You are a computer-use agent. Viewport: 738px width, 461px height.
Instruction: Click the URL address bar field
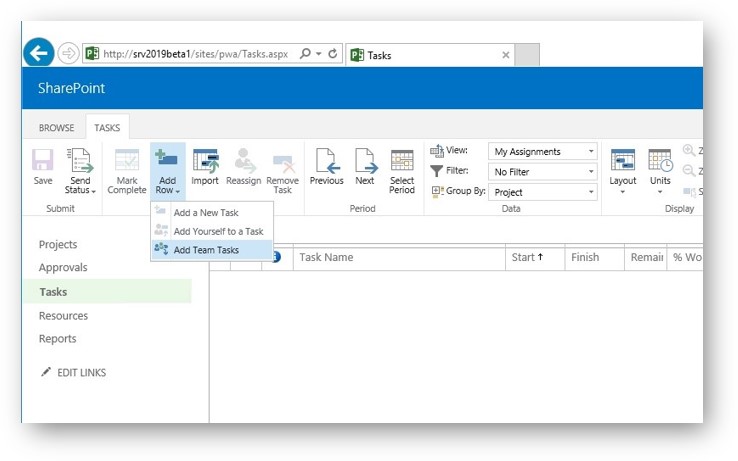[195, 54]
